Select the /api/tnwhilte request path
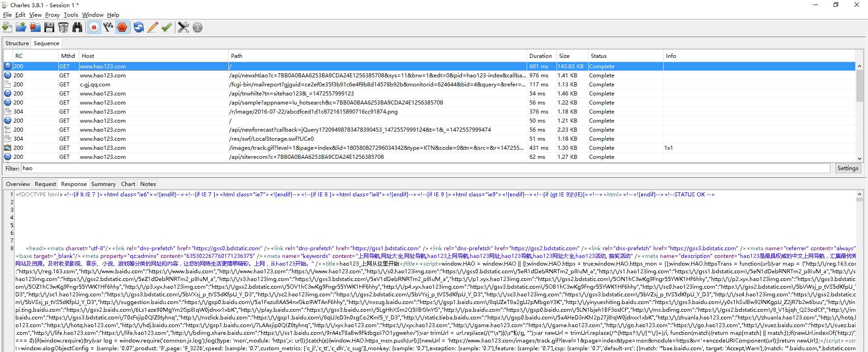Image resolution: width=868 pixels, height=352 pixels. tap(292, 94)
